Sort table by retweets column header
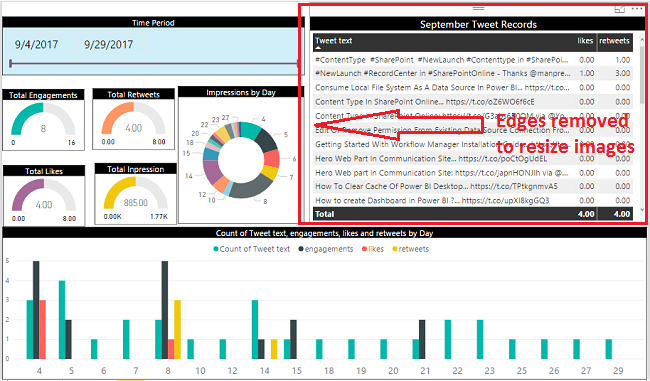Screen dimensions: 650x381 (614, 41)
